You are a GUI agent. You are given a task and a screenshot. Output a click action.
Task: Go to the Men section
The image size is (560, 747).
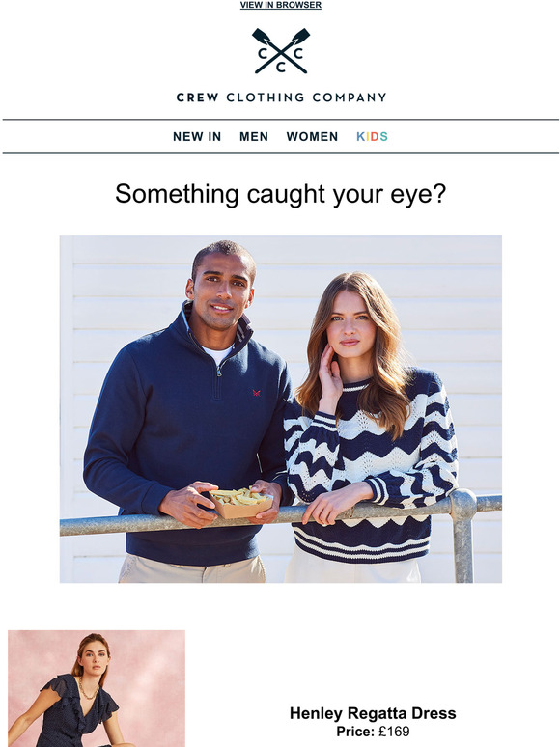(x=254, y=137)
